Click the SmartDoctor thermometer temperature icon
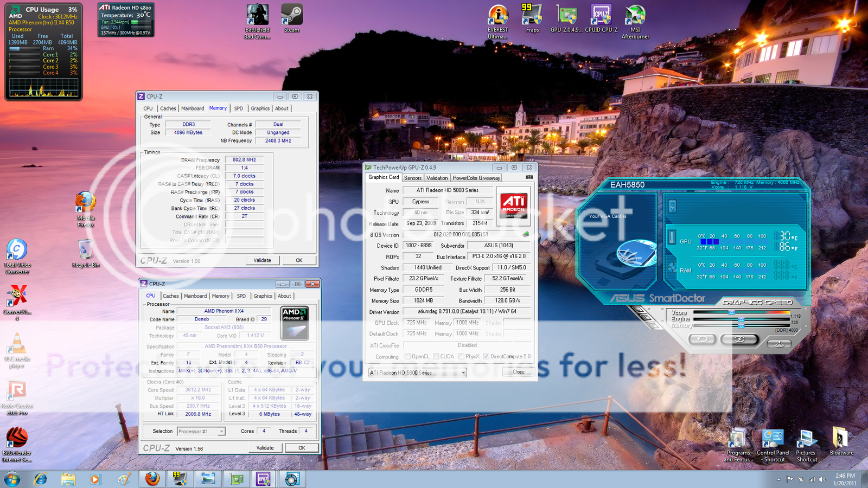This screenshot has height=488, width=868. [x=672, y=237]
